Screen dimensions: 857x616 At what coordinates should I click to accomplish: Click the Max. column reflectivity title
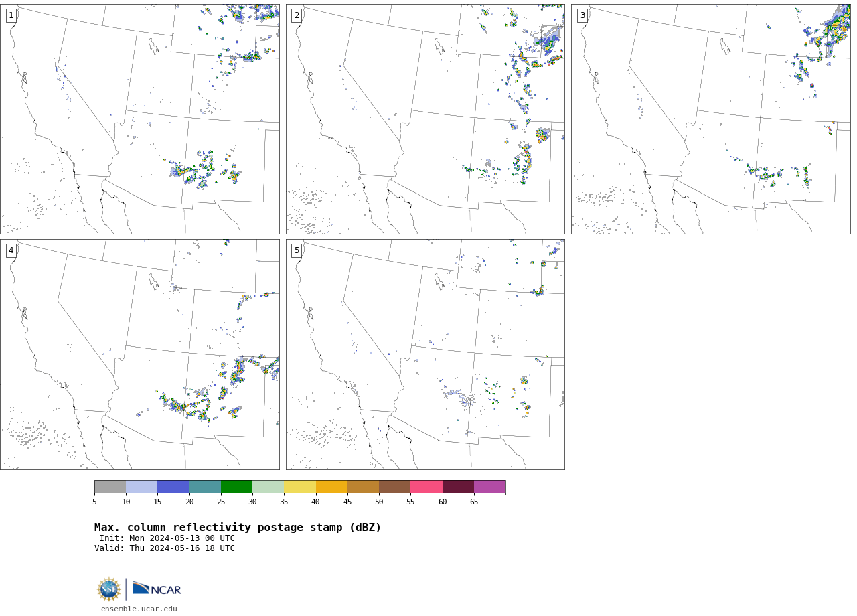click(238, 528)
